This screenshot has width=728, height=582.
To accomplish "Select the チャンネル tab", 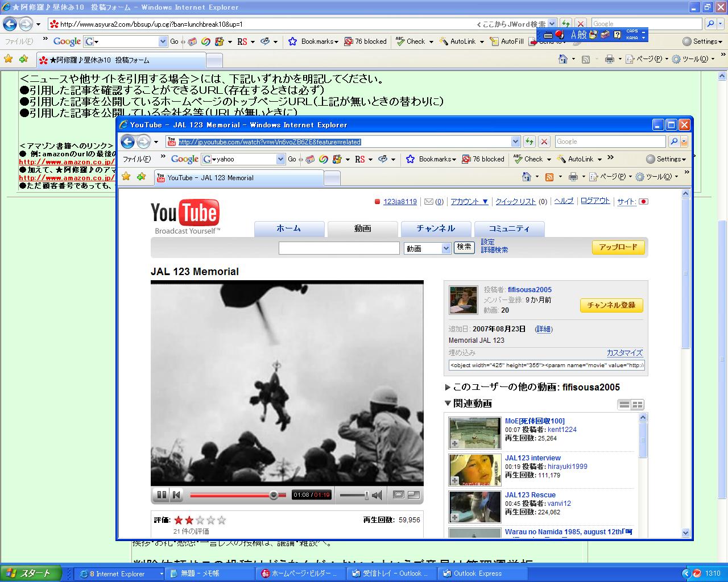I will (x=436, y=228).
